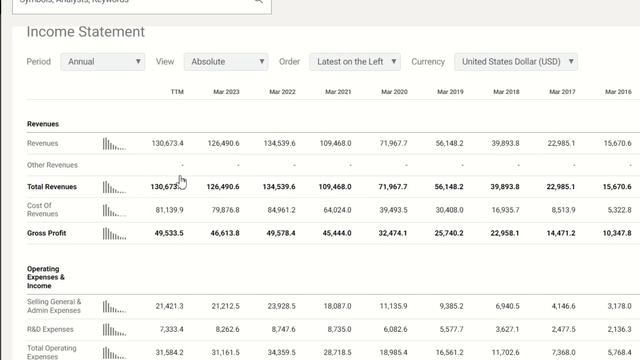The width and height of the screenshot is (640, 360).
Task: Click the Selling General & Admin sparkline chart
Action: (114, 307)
